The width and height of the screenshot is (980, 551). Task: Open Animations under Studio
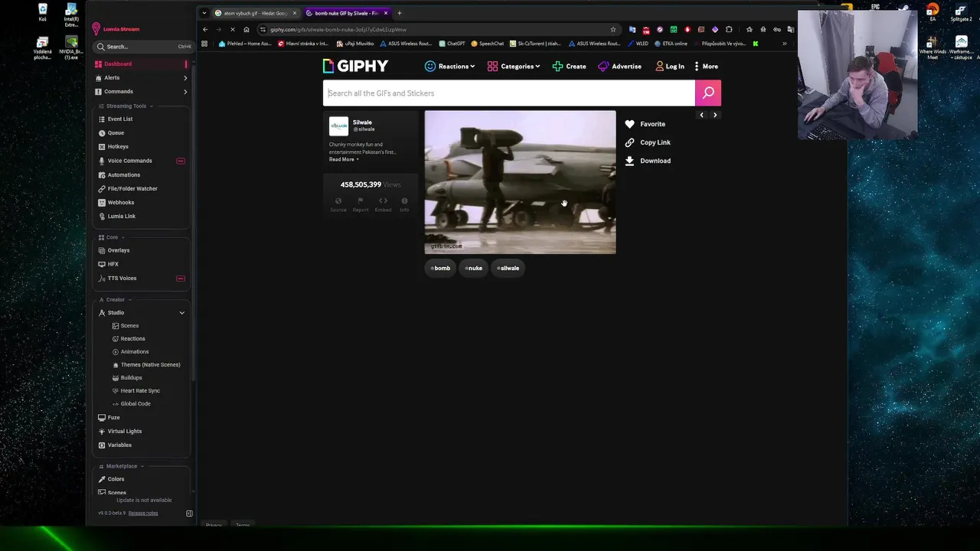tap(134, 352)
